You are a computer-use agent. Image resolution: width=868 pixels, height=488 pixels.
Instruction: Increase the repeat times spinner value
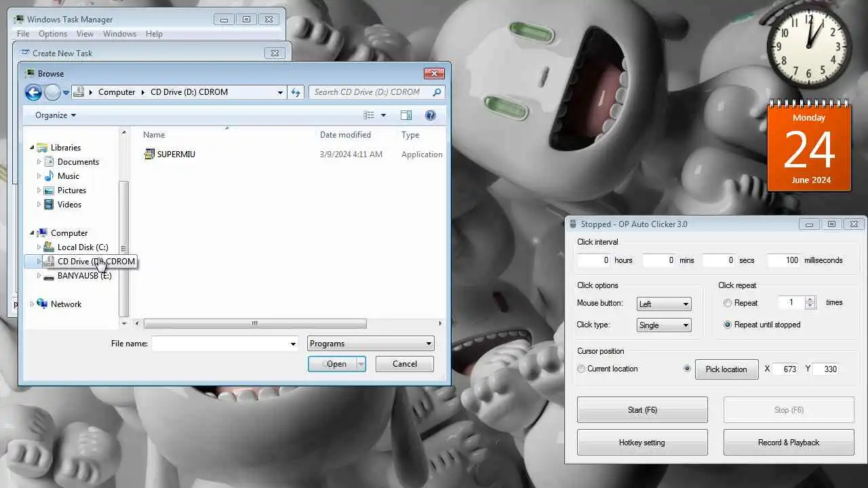pyautogui.click(x=810, y=300)
